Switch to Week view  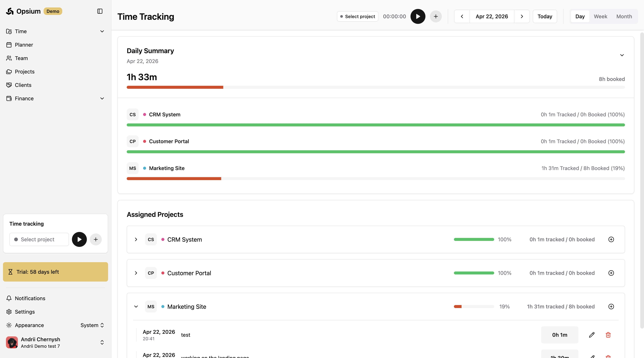[600, 17]
